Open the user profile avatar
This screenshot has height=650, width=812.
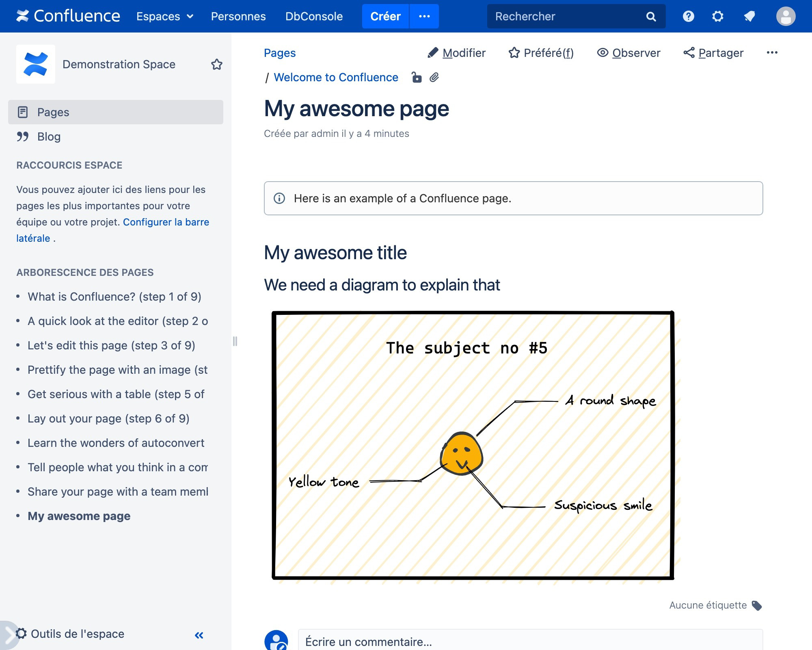tap(786, 16)
